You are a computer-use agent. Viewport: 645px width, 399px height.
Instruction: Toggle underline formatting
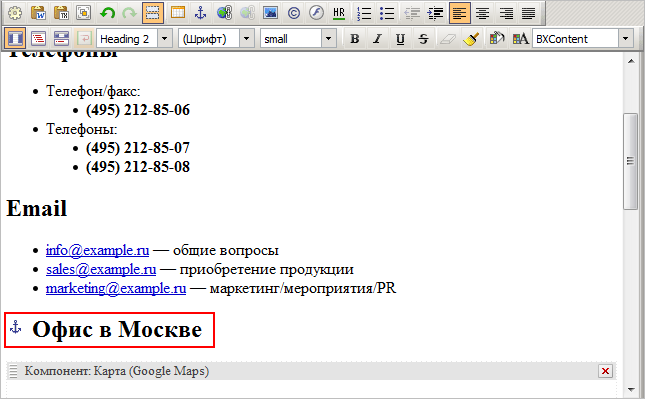[400, 39]
